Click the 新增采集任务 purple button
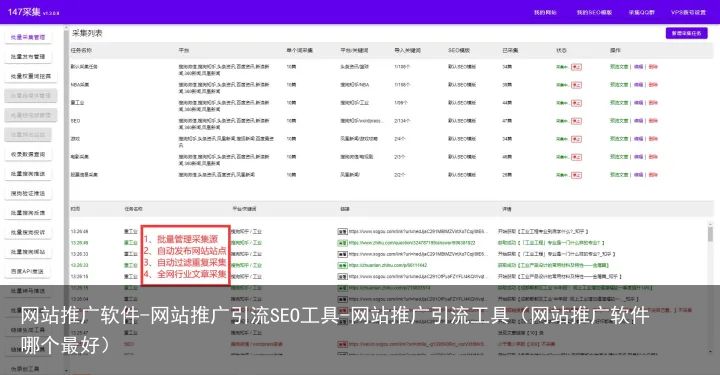 click(x=686, y=33)
